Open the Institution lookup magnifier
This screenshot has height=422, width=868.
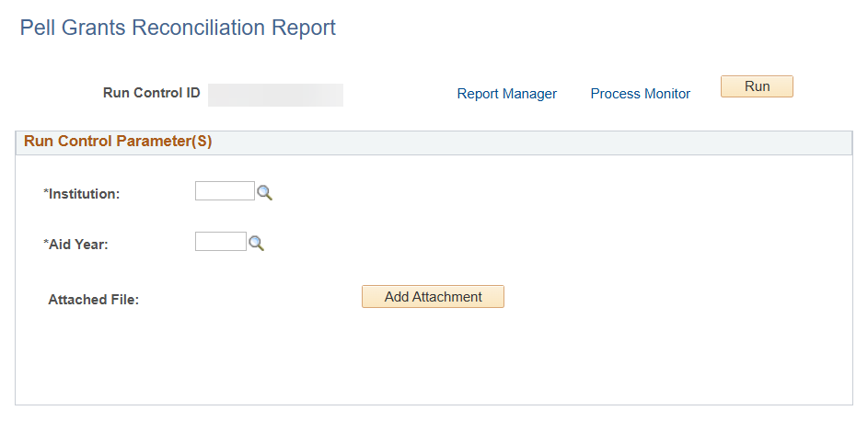point(264,192)
